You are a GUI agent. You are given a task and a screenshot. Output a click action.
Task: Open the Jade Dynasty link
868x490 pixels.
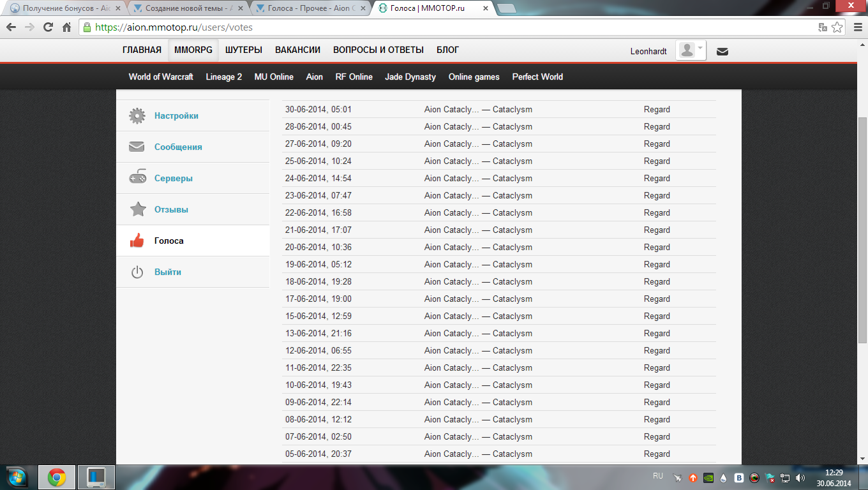pos(410,77)
